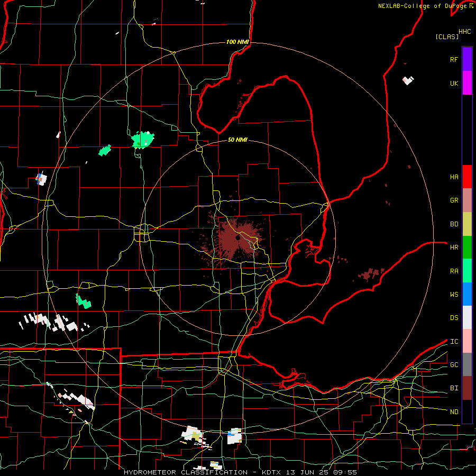Click the 'HYDROMETEOR CLASSIFICATION' title text
The height and width of the screenshot is (476, 476).
click(186, 472)
